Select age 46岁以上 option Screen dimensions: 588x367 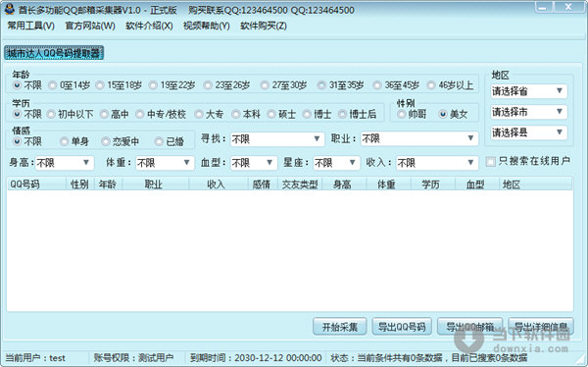point(451,85)
